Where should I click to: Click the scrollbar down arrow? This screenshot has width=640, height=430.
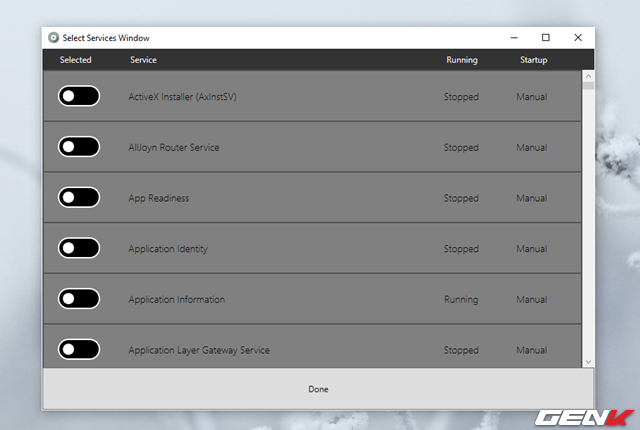[588, 362]
